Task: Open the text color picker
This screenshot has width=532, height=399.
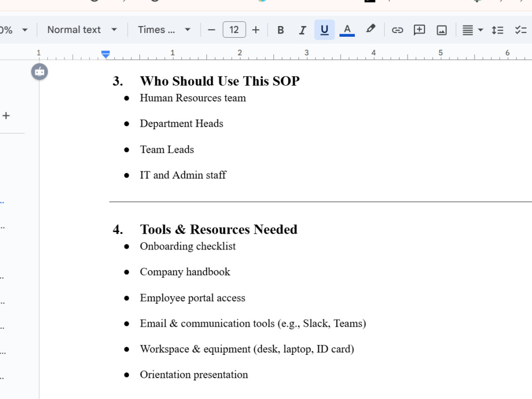Action: pos(347,30)
